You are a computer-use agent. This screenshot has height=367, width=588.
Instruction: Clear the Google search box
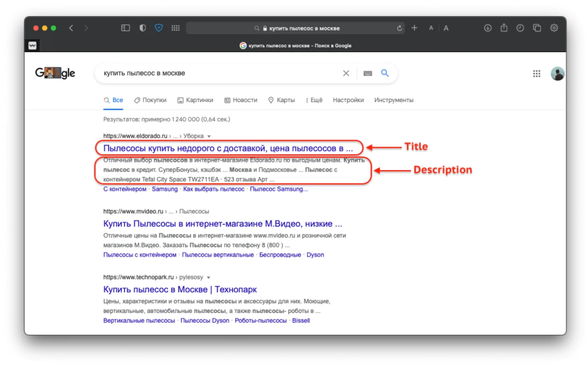(x=346, y=73)
